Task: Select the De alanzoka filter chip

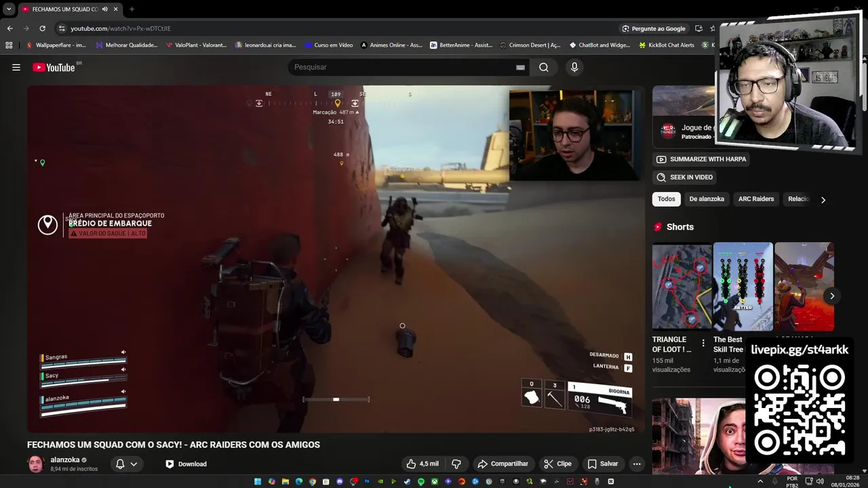Action: (x=707, y=199)
